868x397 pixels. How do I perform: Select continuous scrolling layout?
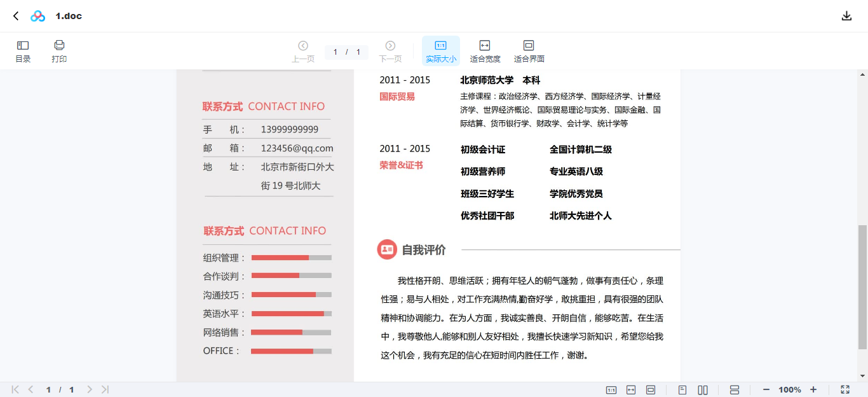point(734,389)
